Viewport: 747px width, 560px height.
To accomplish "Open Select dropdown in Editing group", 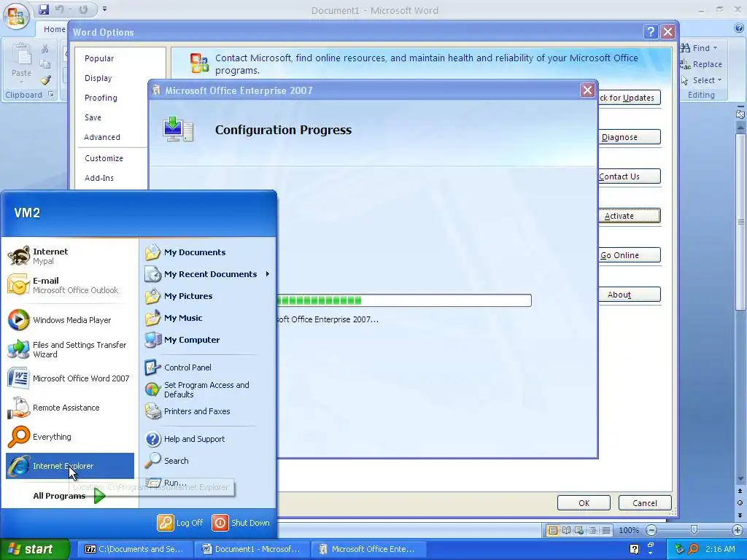I will coord(719,80).
